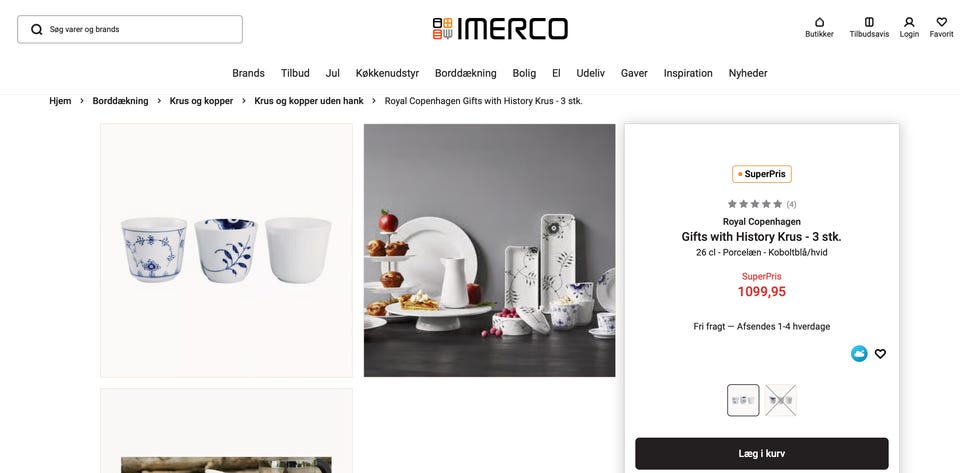The image size is (960, 473).
Task: Click the five-star review rating
Action: pos(755,204)
